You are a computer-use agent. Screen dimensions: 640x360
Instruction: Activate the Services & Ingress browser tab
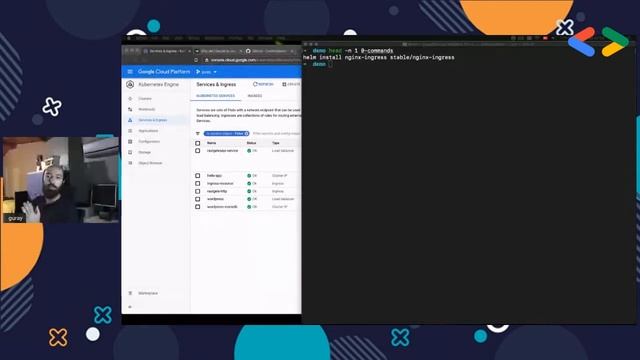point(167,51)
